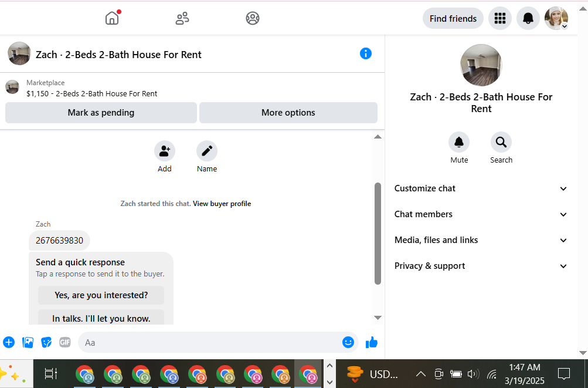This screenshot has height=388, width=588.
Task: Mute the conversation in sidebar
Action: pyautogui.click(x=459, y=143)
